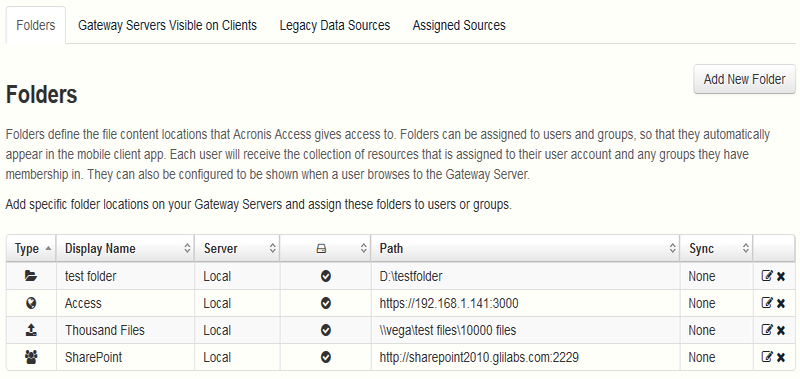This screenshot has height=379, width=800.
Task: Click the open folder type icon for test folder
Action: [31, 276]
